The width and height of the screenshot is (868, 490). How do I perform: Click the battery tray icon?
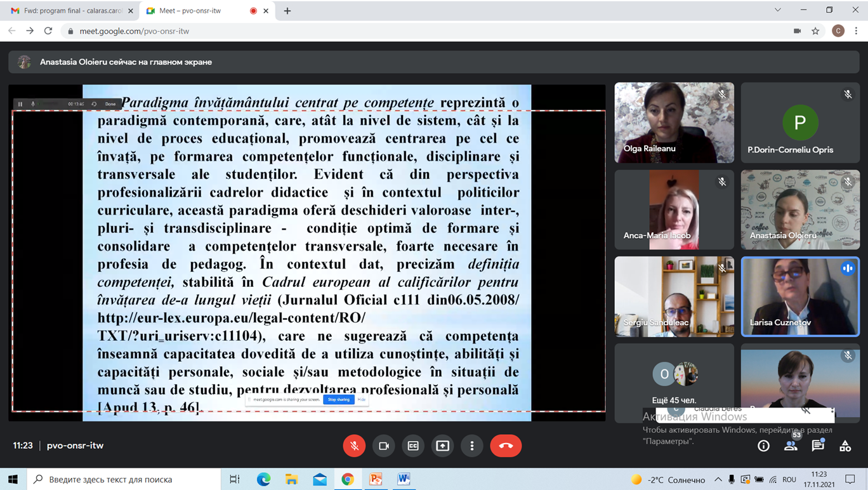pyautogui.click(x=759, y=479)
